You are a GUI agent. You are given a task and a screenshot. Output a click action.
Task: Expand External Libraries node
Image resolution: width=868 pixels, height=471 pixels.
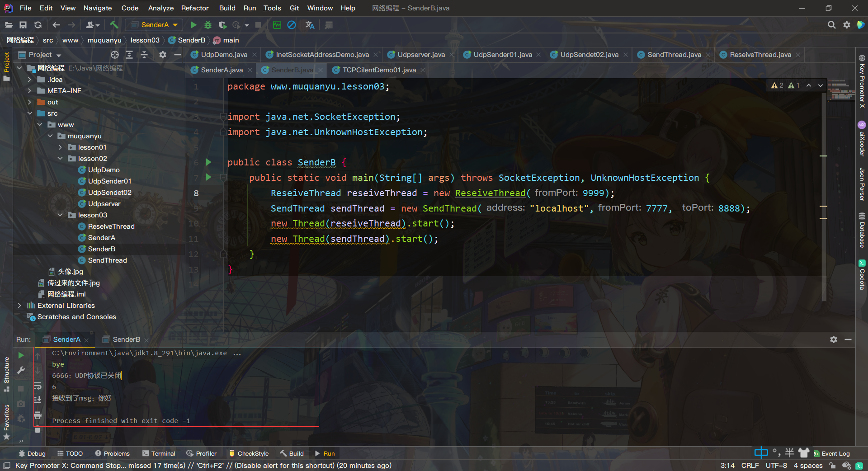pyautogui.click(x=19, y=306)
